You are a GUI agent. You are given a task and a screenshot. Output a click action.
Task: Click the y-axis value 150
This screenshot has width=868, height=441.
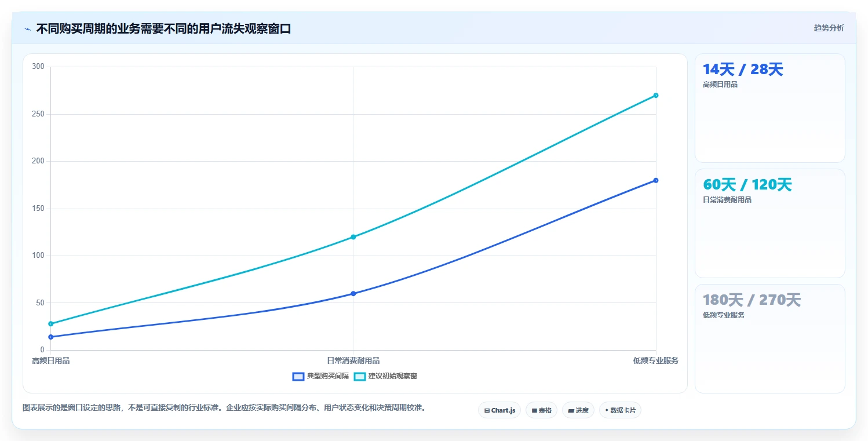[x=38, y=209]
